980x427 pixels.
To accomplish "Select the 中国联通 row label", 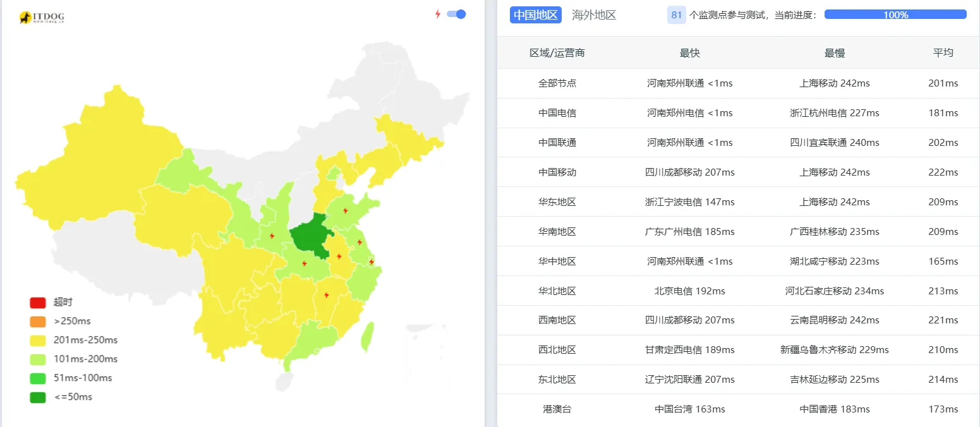I will 557,143.
